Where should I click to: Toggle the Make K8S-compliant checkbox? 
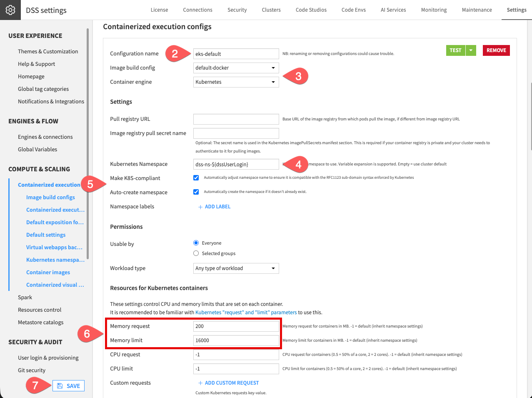[196, 178]
